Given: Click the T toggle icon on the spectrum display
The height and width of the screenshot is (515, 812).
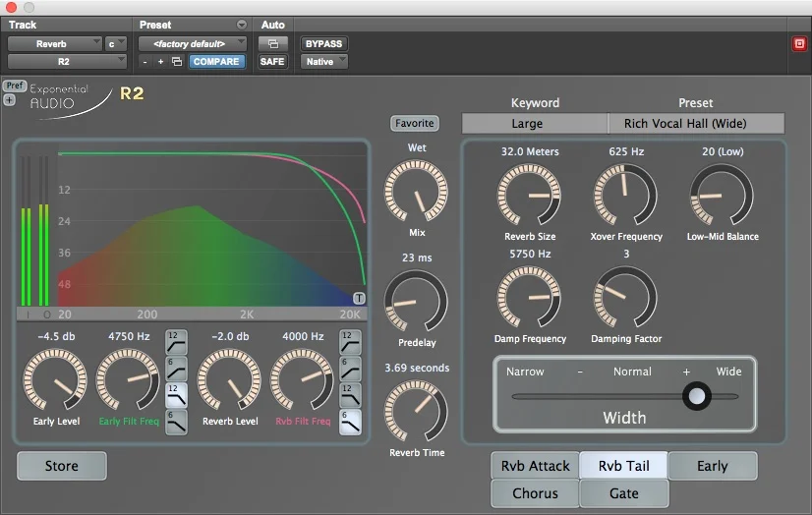Looking at the screenshot, I should (x=359, y=298).
